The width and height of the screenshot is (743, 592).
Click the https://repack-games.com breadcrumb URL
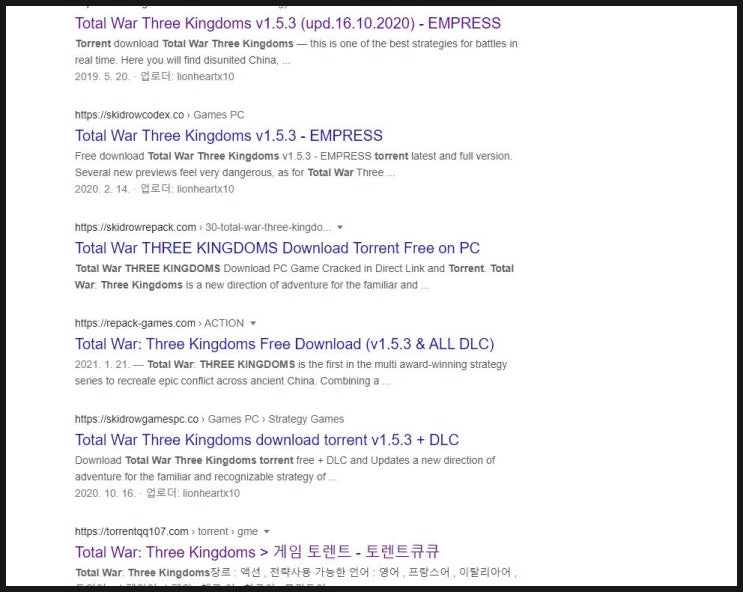135,323
